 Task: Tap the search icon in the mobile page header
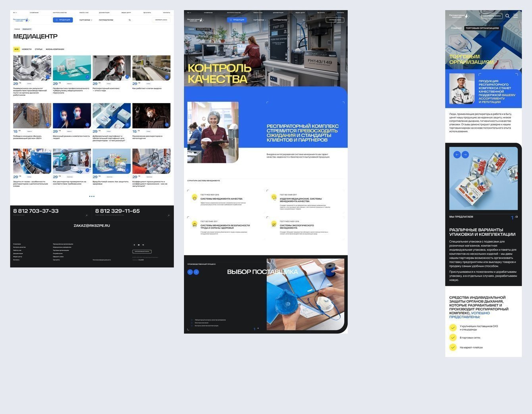(507, 16)
